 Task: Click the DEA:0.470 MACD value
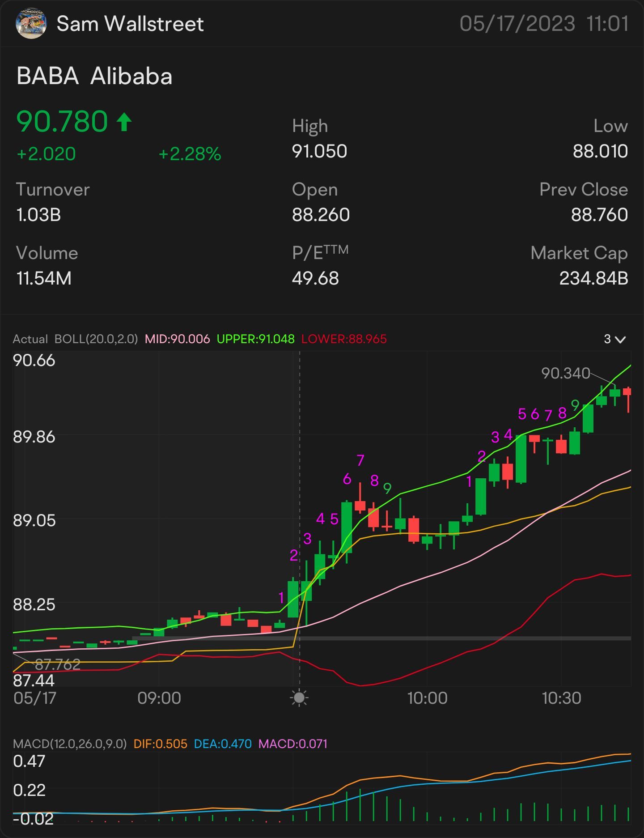click(x=223, y=744)
